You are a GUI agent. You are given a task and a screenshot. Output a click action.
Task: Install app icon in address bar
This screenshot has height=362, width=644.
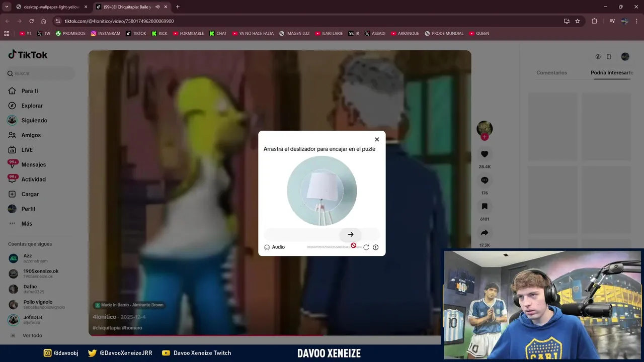point(567,21)
